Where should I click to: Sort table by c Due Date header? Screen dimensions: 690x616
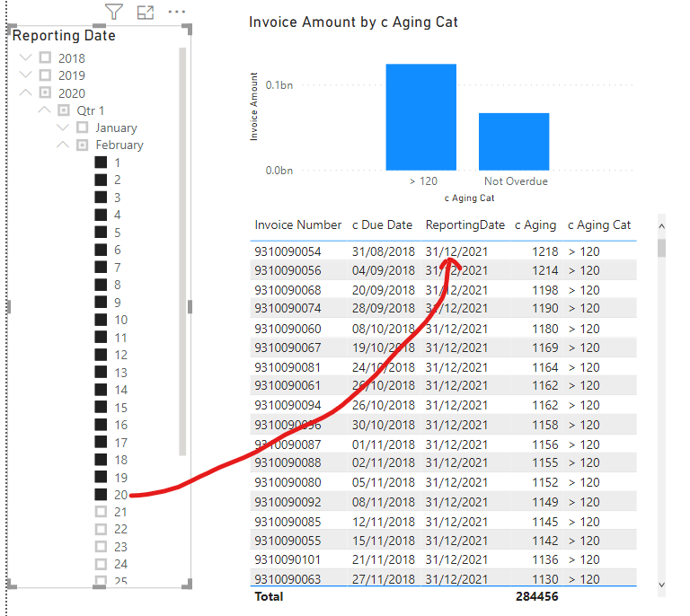[382, 225]
